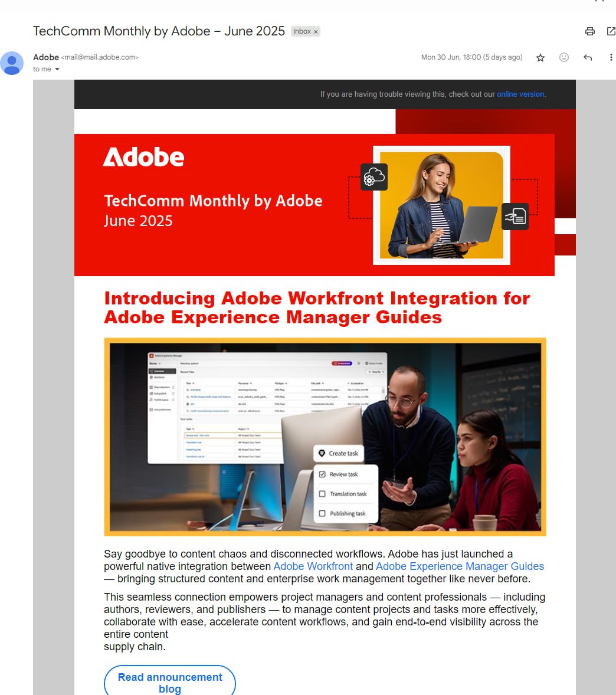This screenshot has height=695, width=616.
Task: Click the date "Mon 30 Jun, 18:00"
Action: click(x=451, y=57)
